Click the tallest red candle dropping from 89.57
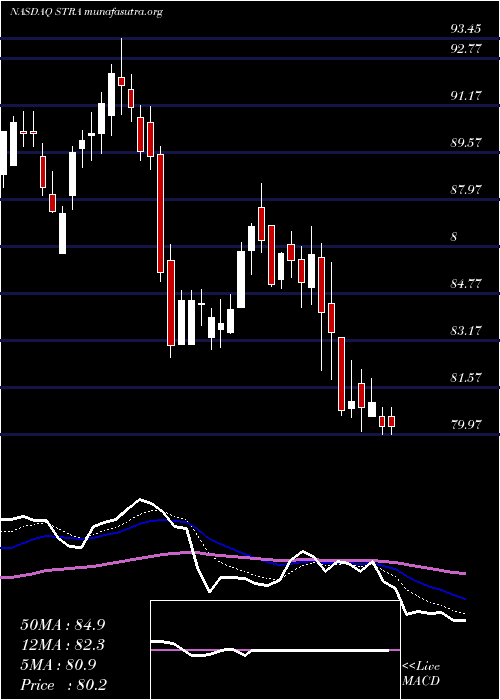 [160, 213]
